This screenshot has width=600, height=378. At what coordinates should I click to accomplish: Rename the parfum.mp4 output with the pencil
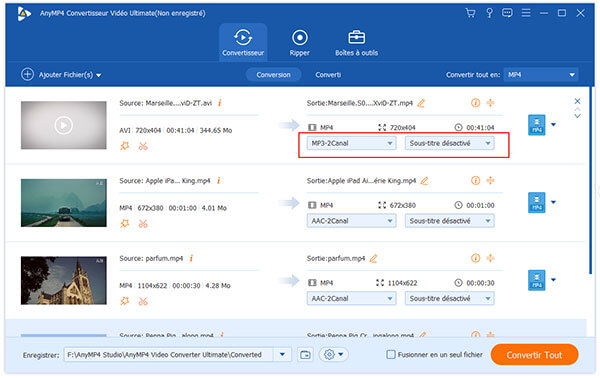point(373,258)
